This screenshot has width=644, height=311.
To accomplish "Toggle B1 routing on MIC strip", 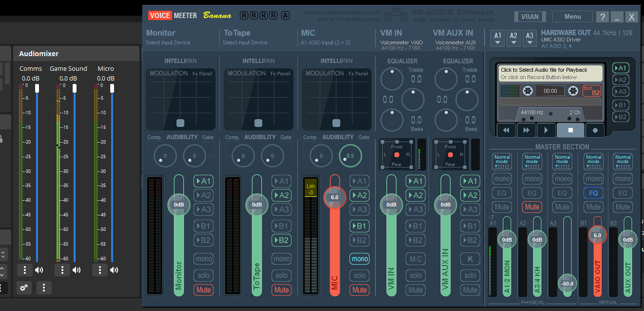I will click(x=359, y=226).
